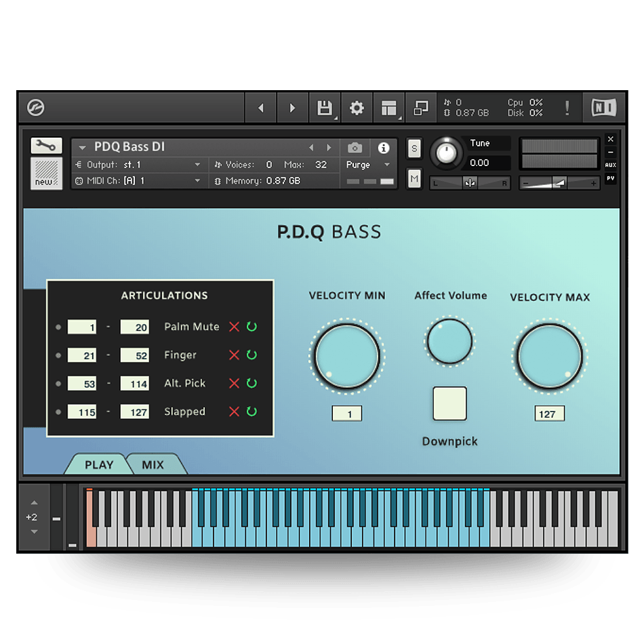Click the NI logo button
Viewport: 644px width, 644px height.
604,108
